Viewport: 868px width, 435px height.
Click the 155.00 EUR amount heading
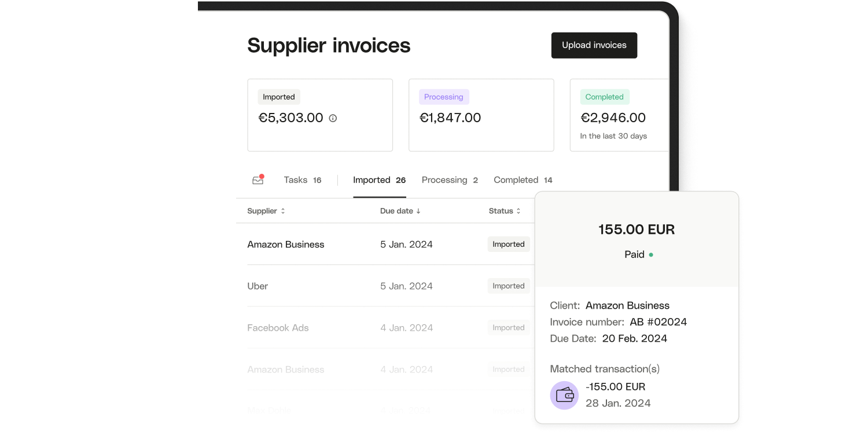[637, 229]
